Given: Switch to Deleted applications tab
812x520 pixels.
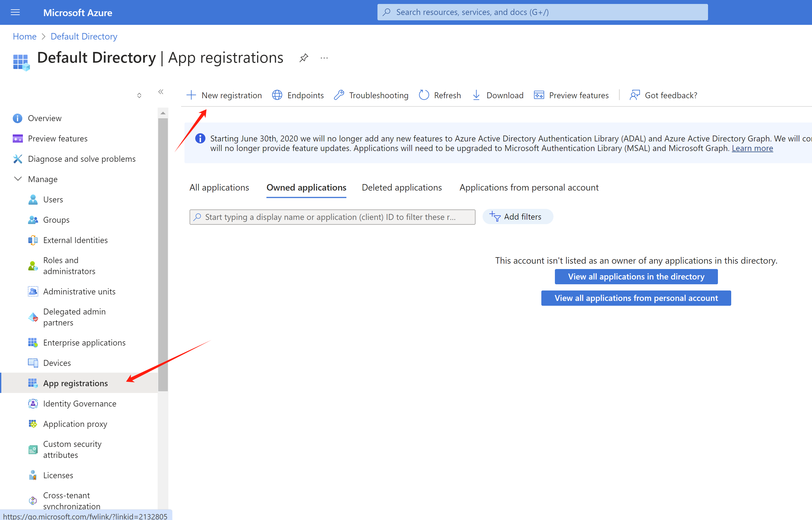Looking at the screenshot, I should tap(401, 187).
